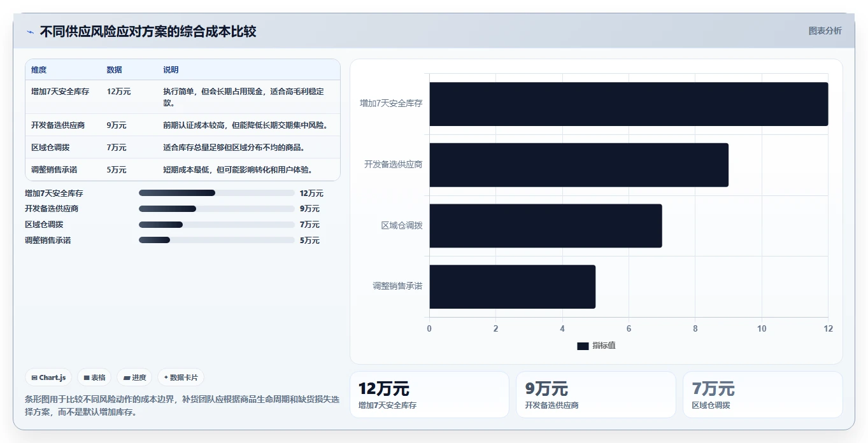This screenshot has width=868, height=443.
Task: Click the 调整销售承诺 progress bar
Action: [x=217, y=240]
